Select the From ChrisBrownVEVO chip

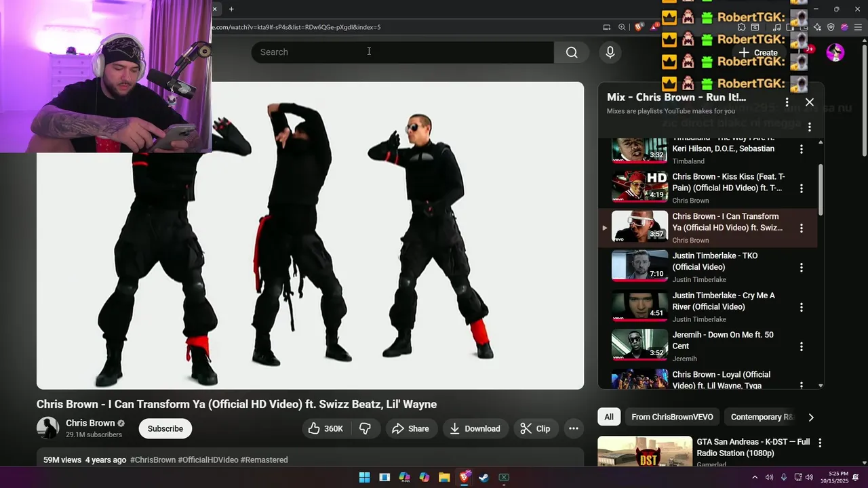[x=672, y=417]
